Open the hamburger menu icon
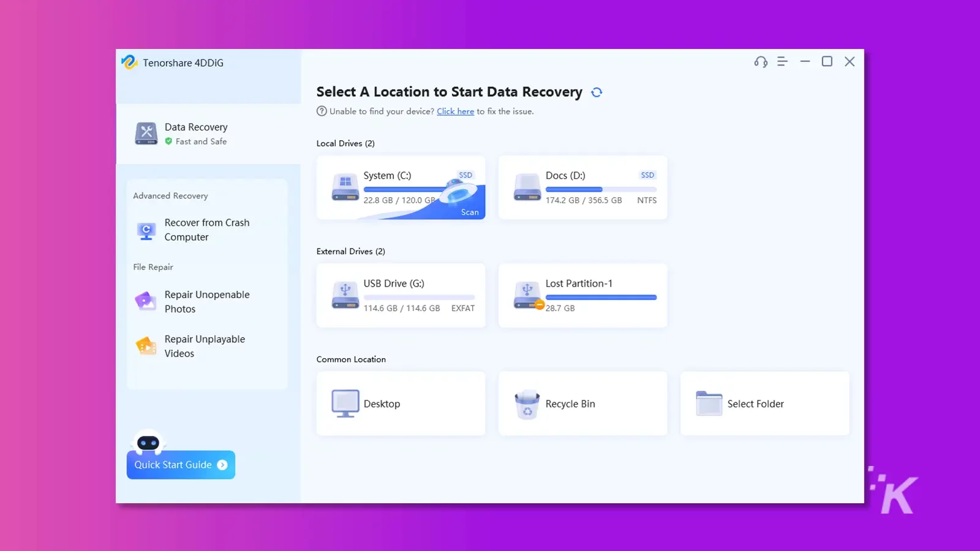 click(x=782, y=61)
